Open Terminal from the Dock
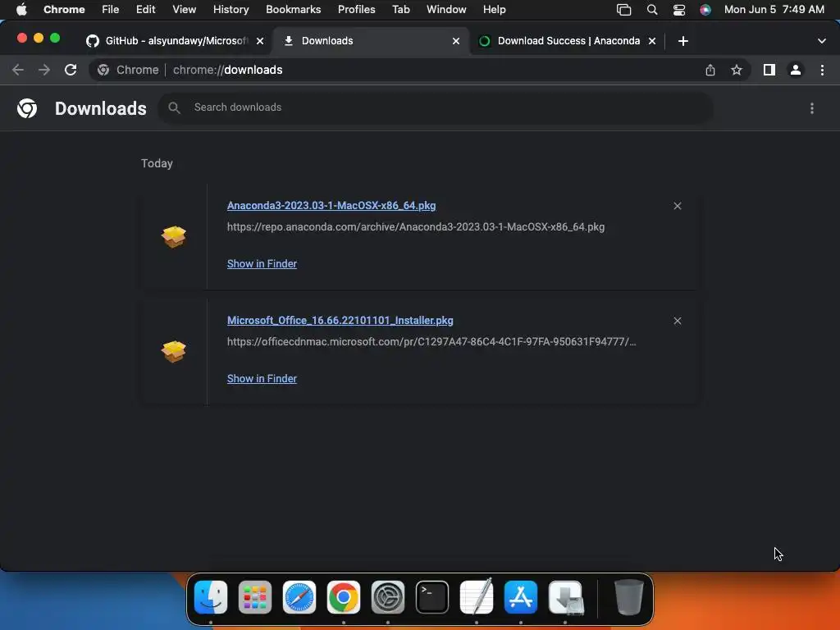 pos(432,597)
